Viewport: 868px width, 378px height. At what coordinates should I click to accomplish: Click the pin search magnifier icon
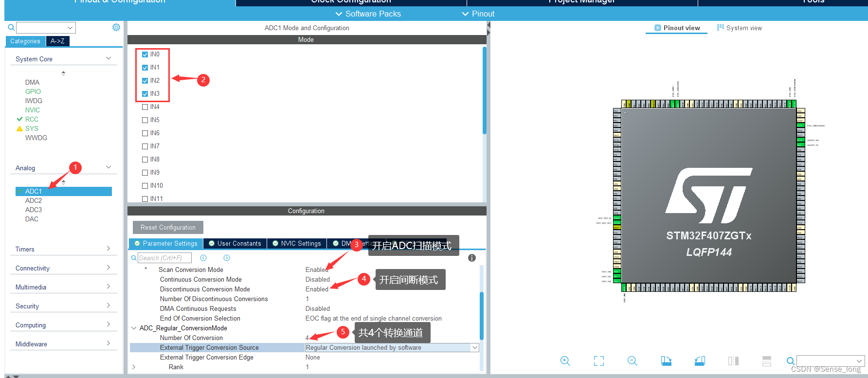coord(791,360)
